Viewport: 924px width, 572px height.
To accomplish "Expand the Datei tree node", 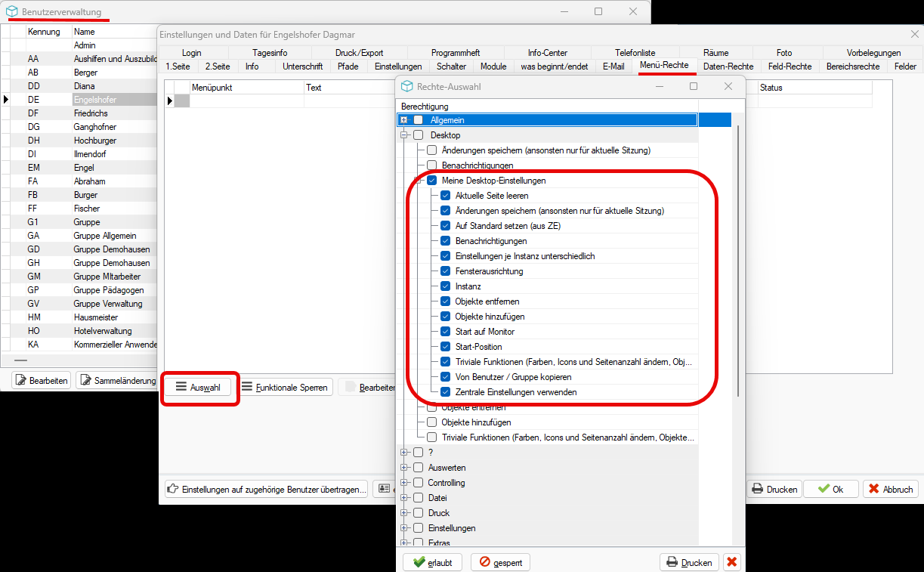I will 404,498.
